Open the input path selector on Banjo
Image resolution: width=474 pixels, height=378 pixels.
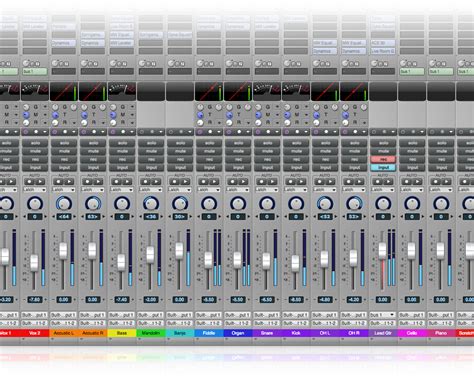click(x=180, y=315)
